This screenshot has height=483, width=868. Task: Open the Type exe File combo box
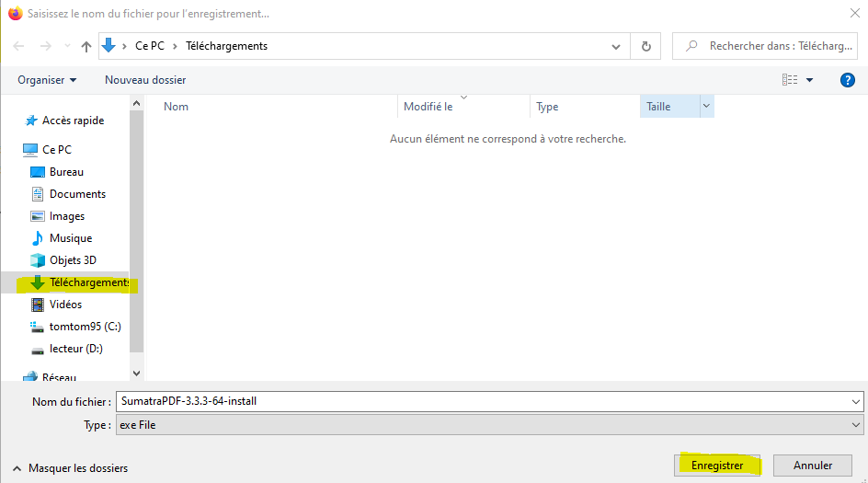[x=489, y=425]
